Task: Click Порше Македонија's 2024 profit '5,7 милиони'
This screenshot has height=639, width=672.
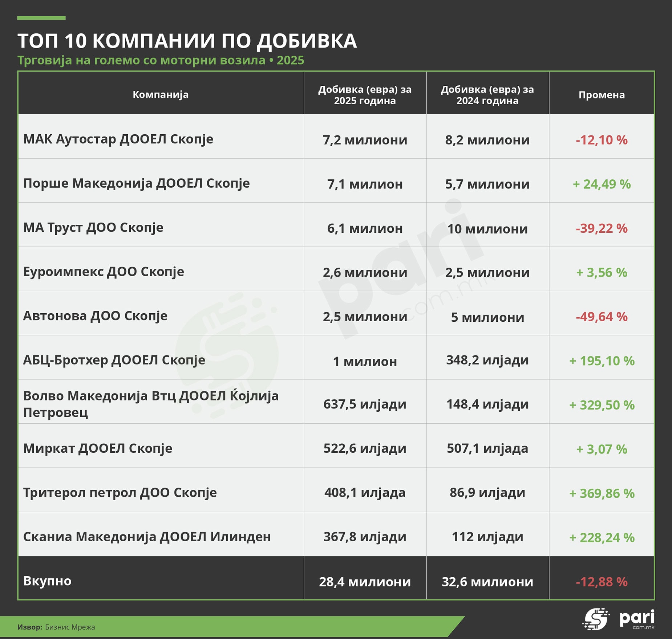Action: pos(487,184)
